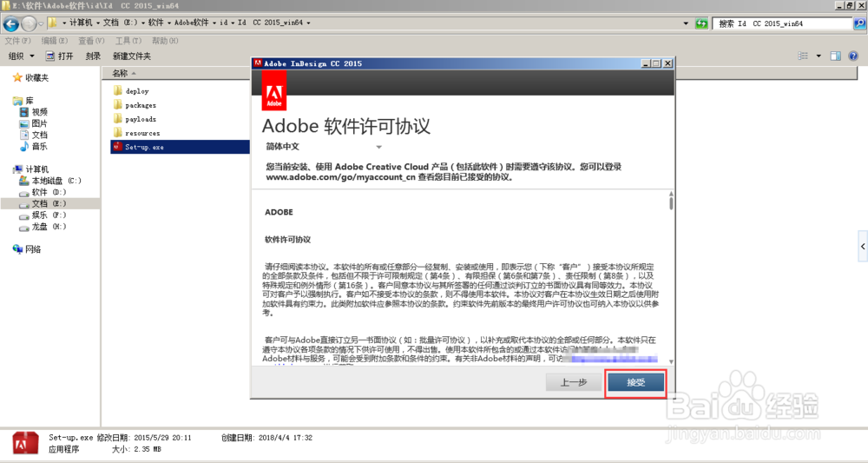
Task: Click Adobe软件 breadcrumb in address bar
Action: pyautogui.click(x=192, y=23)
